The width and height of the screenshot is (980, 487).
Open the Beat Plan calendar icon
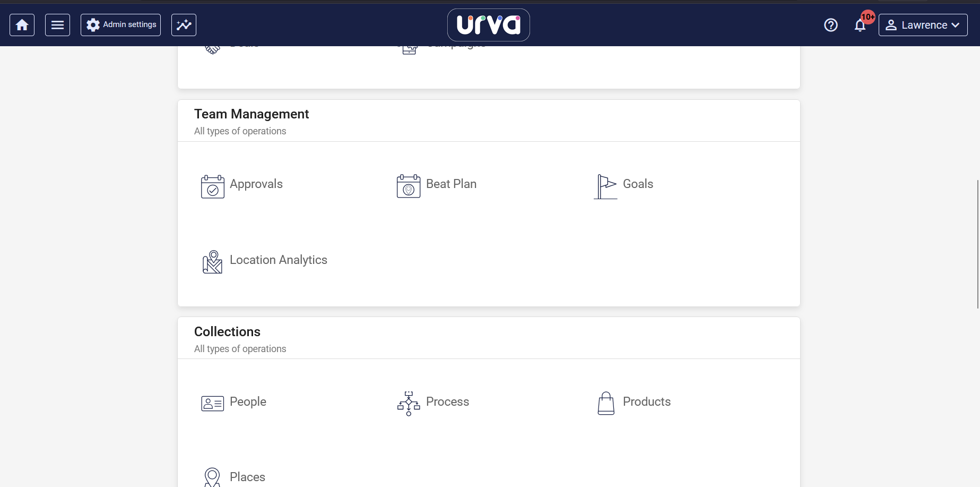(409, 186)
